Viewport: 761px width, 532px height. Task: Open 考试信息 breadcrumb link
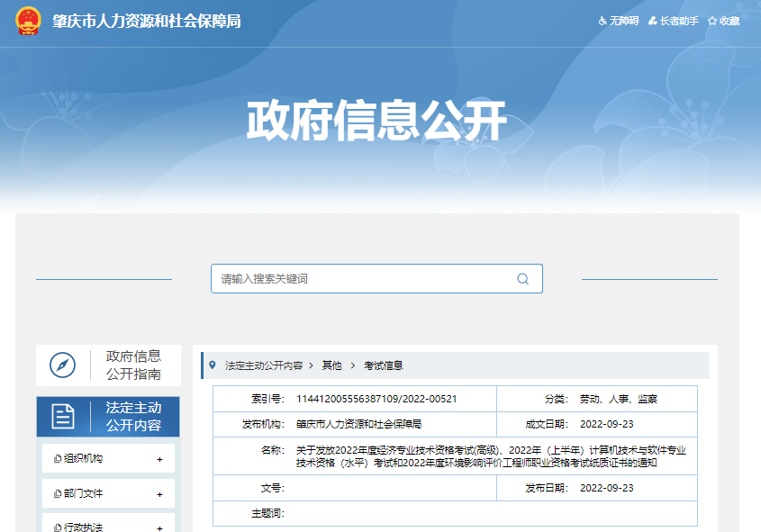click(384, 365)
